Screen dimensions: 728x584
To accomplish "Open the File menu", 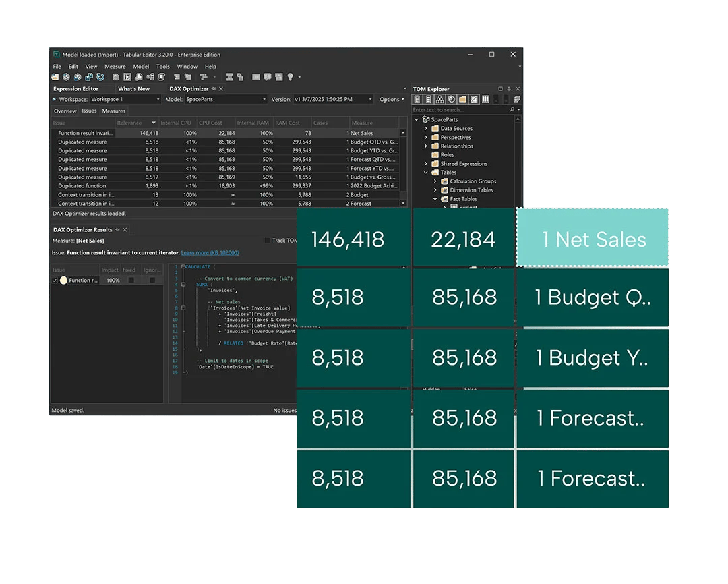I will (57, 67).
